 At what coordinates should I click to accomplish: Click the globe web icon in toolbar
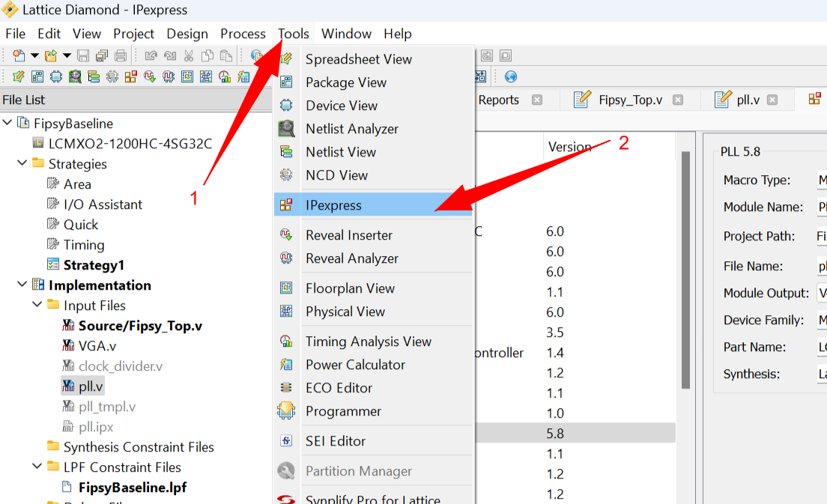coord(511,77)
